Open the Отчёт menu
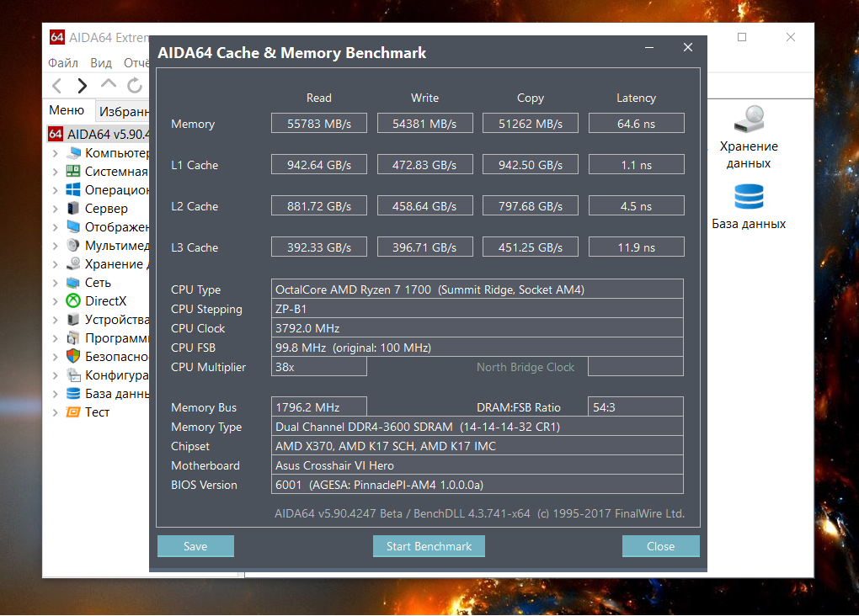This screenshot has width=859, height=616. pyautogui.click(x=136, y=63)
